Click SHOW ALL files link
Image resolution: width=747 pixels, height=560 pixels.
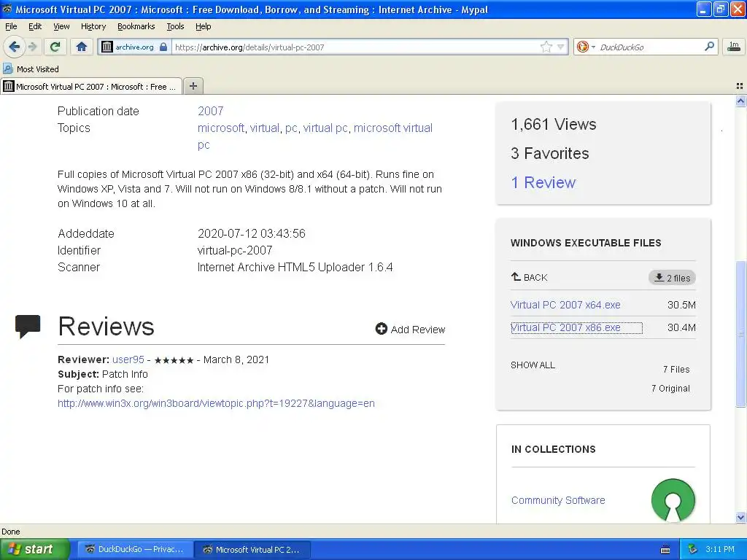[533, 365]
